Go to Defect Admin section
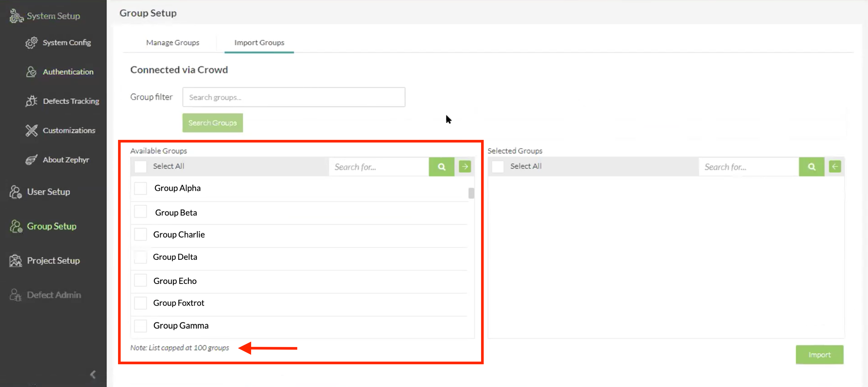This screenshot has width=868, height=387. coord(54,295)
